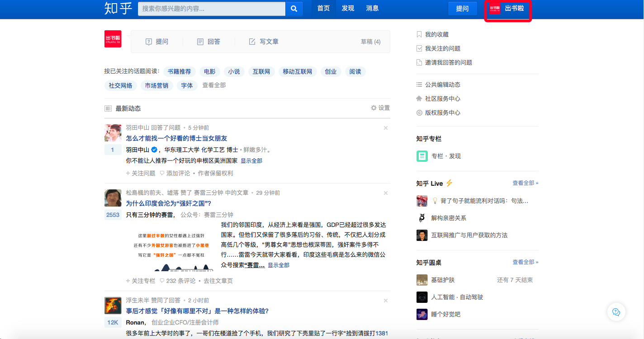Click the upvote count 1 button
The height and width of the screenshot is (339, 644).
coord(113,150)
